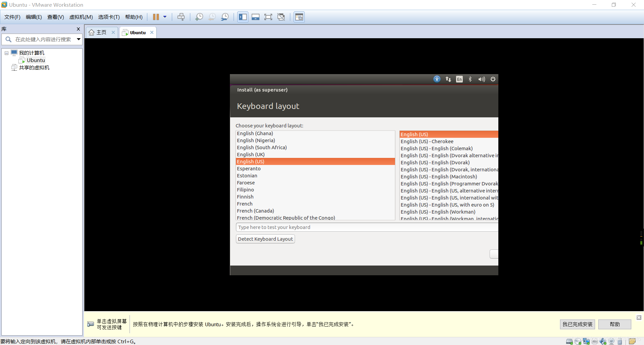Open the accessibility indicator in Ubuntu panel
The width and height of the screenshot is (644, 345).
point(437,79)
